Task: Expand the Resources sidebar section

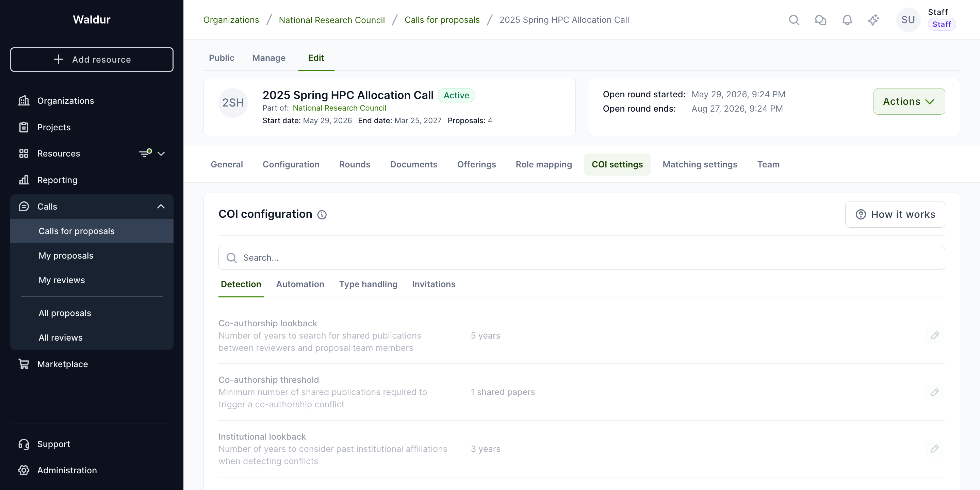Action: (161, 153)
